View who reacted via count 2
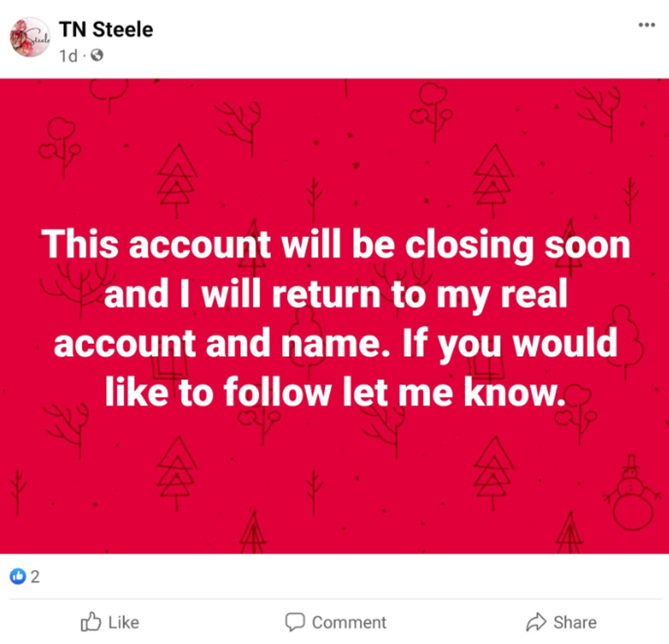669x644 pixels. coord(35,576)
